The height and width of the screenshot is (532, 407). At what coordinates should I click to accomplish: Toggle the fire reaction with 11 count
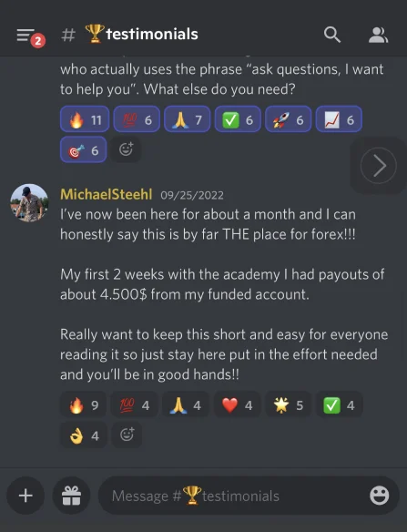pos(85,119)
